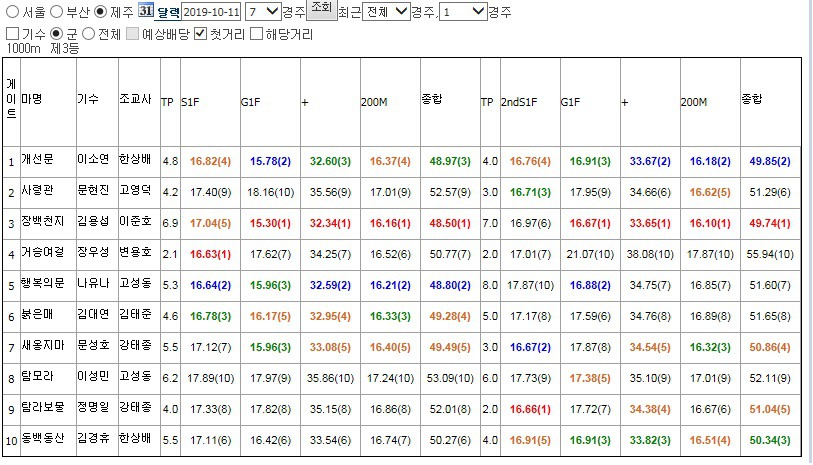Click trainer name 이준호
Screen dimensions: 813x465
coord(135,221)
